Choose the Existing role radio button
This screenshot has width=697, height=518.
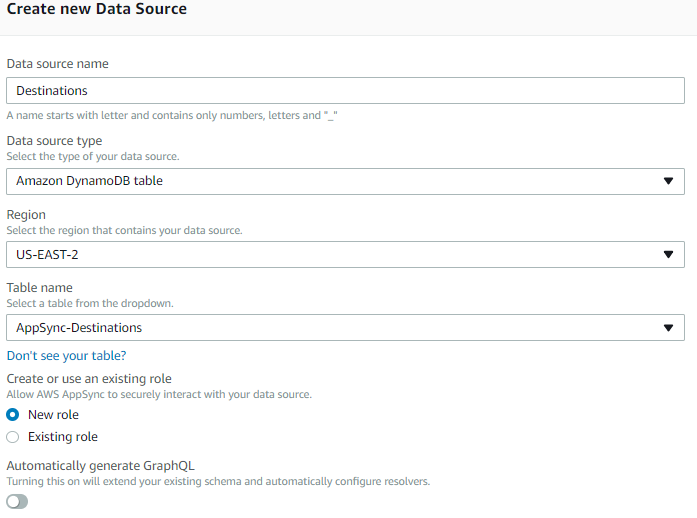(13, 437)
